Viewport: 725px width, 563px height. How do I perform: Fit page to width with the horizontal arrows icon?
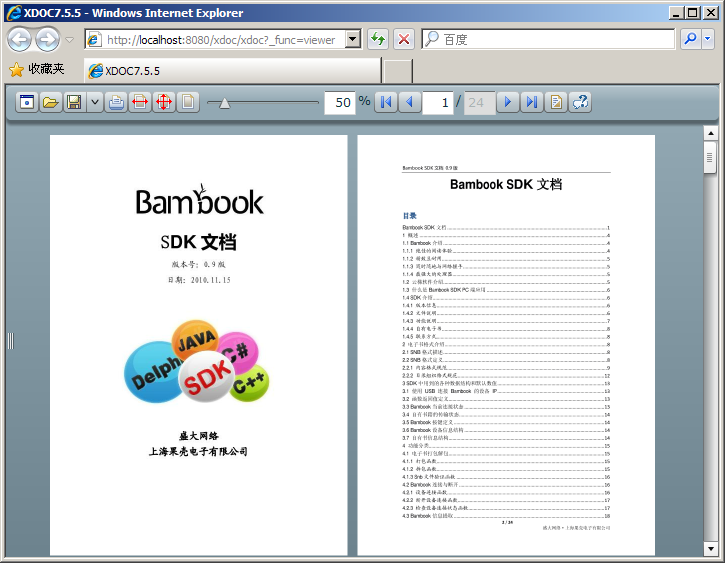point(140,102)
